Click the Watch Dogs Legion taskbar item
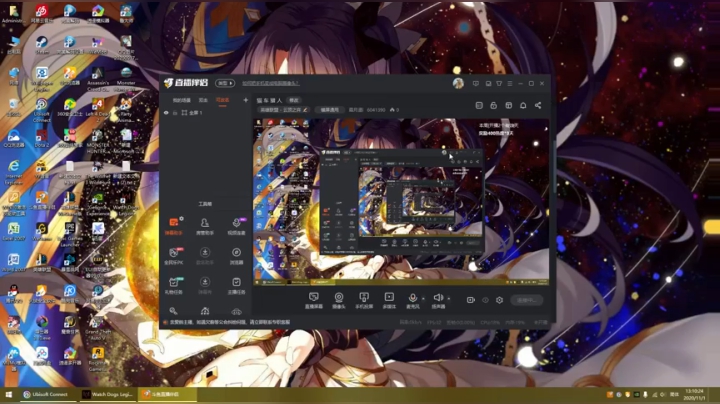720x404 pixels. [107, 394]
